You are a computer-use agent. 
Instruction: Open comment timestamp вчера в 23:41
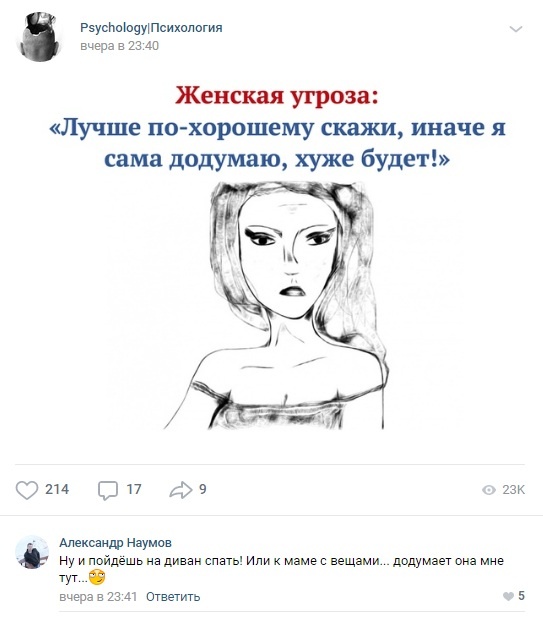click(x=98, y=596)
